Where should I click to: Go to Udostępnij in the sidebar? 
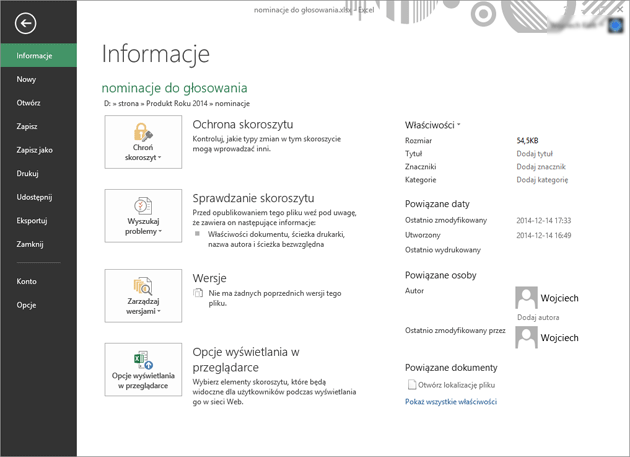(x=39, y=197)
